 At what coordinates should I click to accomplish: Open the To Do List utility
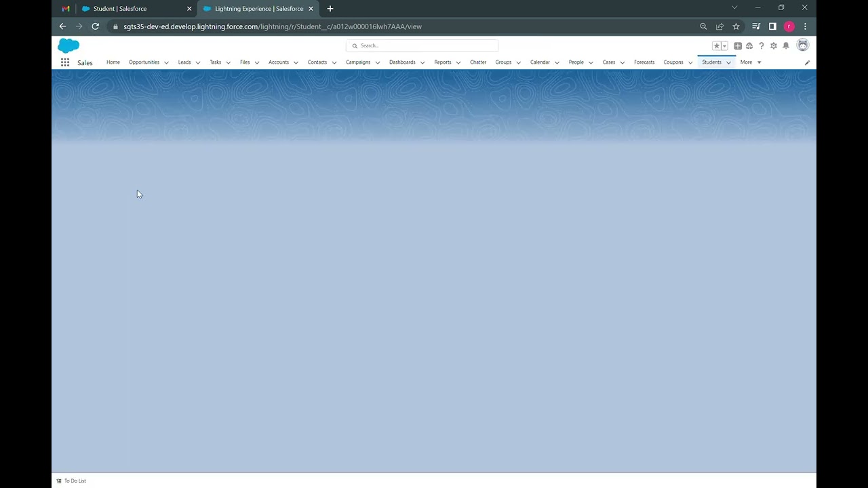coord(71,481)
